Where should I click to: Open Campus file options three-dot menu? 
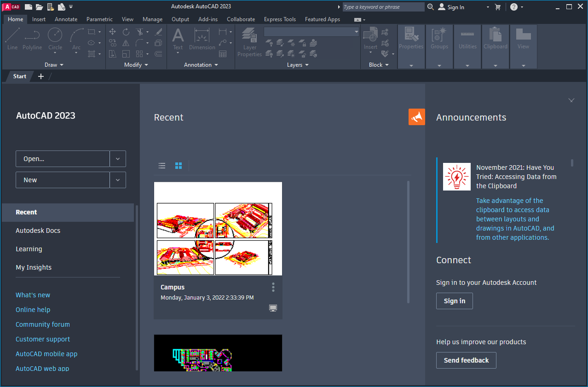tap(273, 287)
